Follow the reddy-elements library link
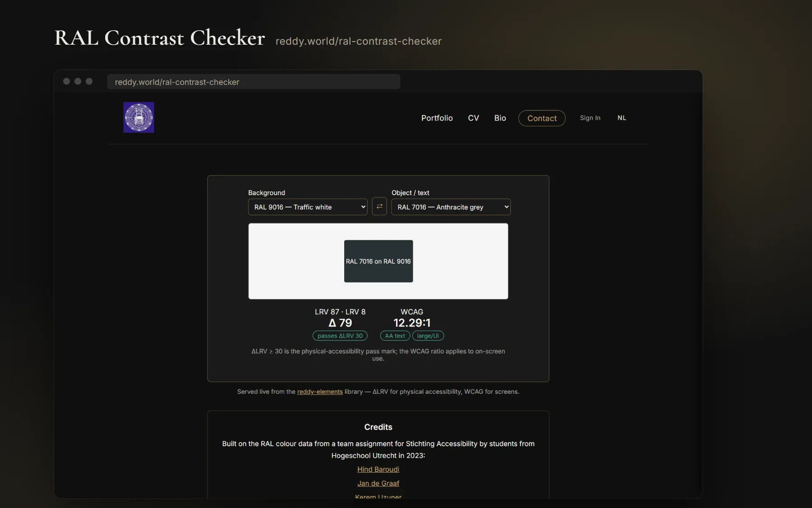The width and height of the screenshot is (812, 508). (320, 391)
